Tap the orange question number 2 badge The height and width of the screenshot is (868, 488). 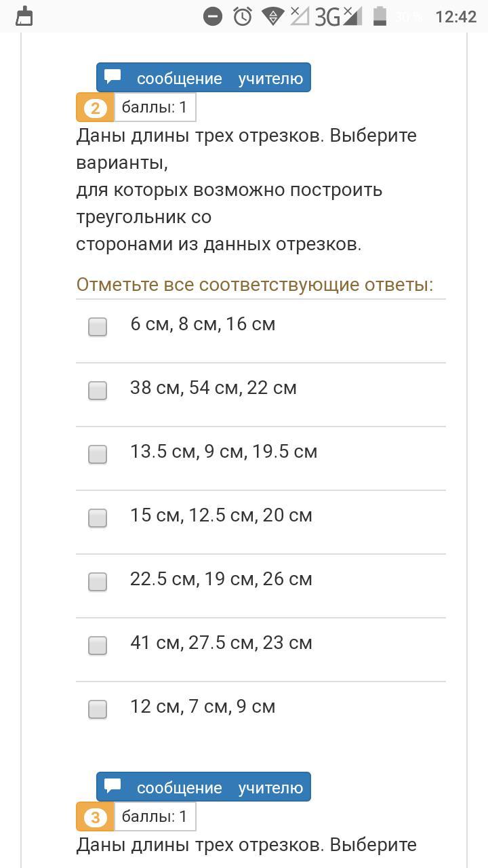(x=95, y=107)
